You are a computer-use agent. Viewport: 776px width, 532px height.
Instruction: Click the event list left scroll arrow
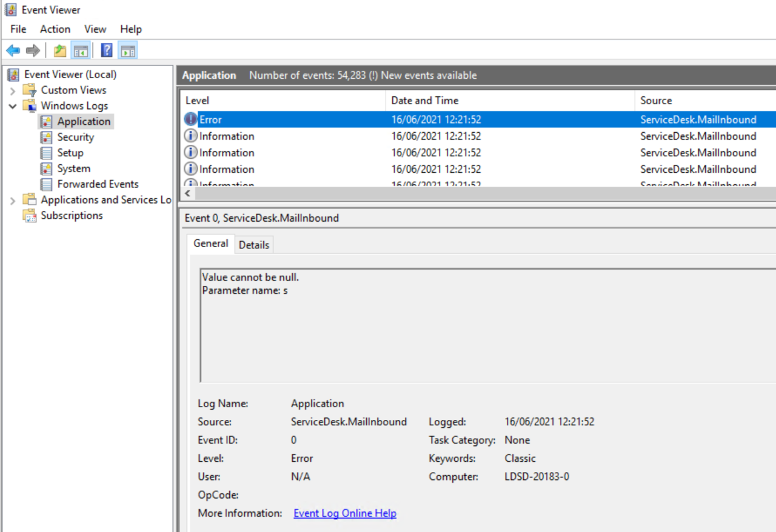pos(188,194)
